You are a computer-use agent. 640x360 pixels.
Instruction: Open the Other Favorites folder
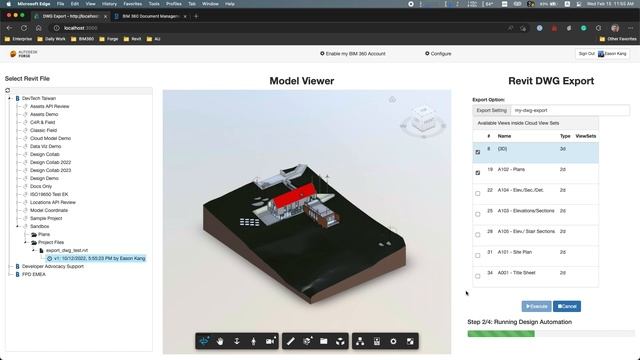[x=618, y=39]
